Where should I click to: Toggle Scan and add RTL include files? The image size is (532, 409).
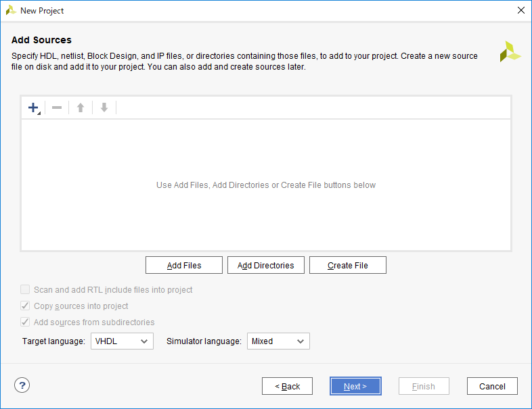(x=26, y=289)
